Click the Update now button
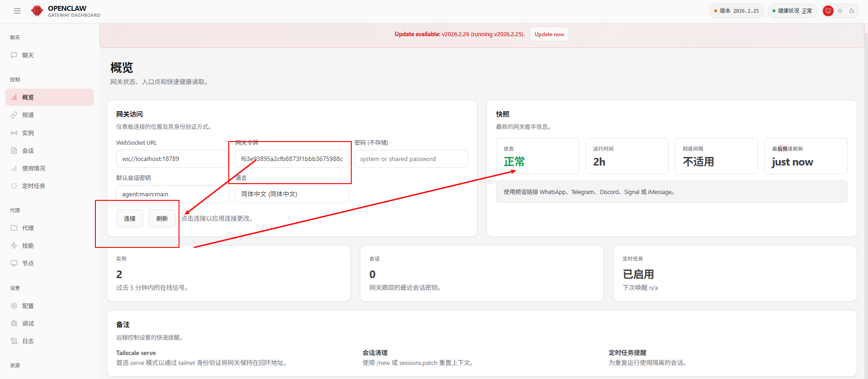This screenshot has width=868, height=379. [x=549, y=34]
